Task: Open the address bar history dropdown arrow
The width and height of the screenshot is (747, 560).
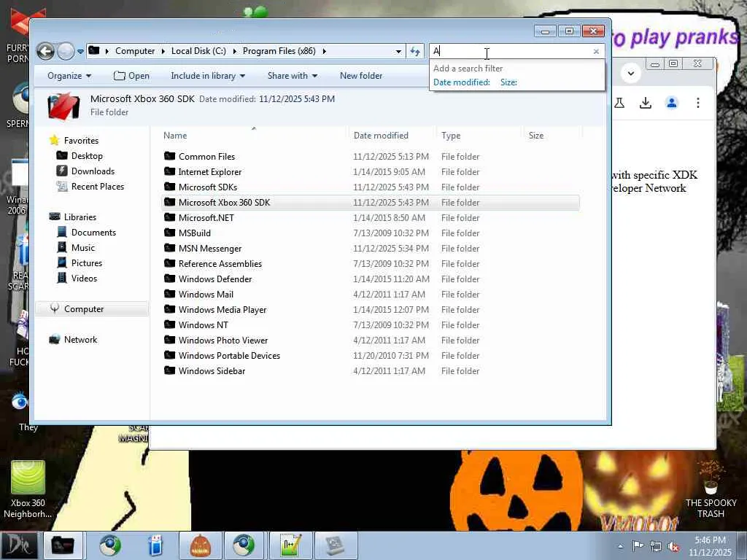Action: click(398, 52)
